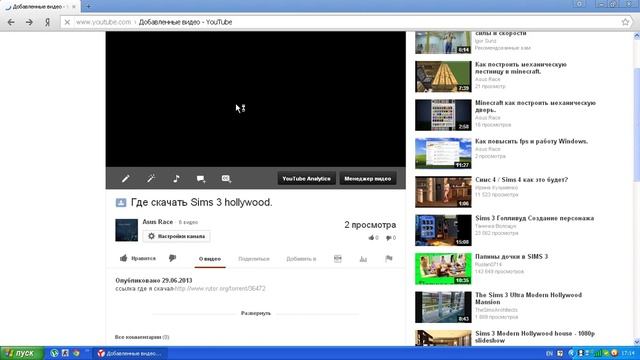This screenshot has height=360, width=640.
Task: Open 'Как построить механическую лестницу в minecraft' thumbnail
Action: coord(443,76)
